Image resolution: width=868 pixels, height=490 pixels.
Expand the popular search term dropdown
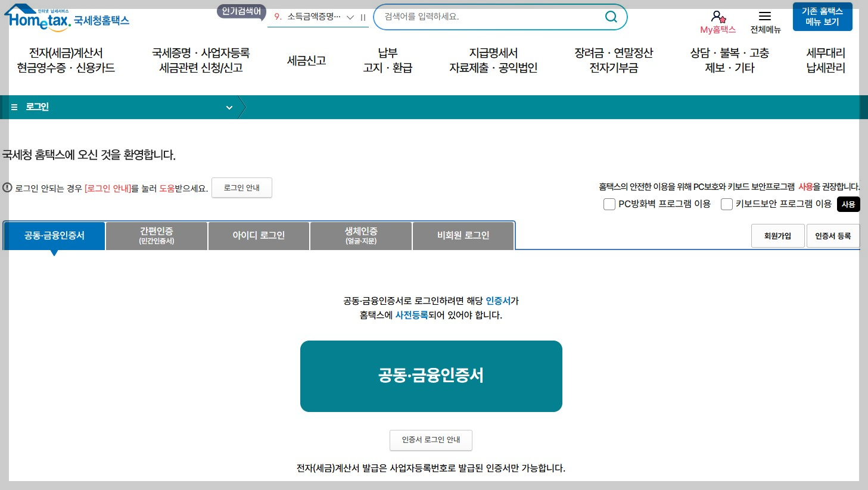tap(350, 17)
